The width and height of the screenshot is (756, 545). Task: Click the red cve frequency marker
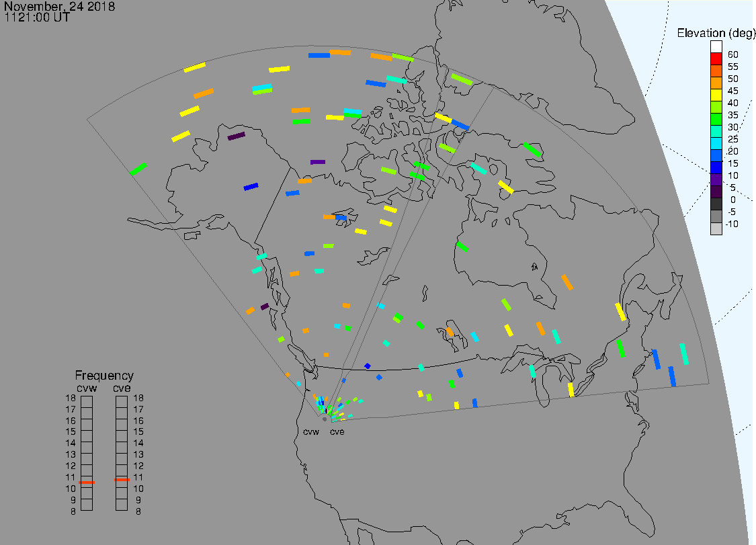[122, 480]
